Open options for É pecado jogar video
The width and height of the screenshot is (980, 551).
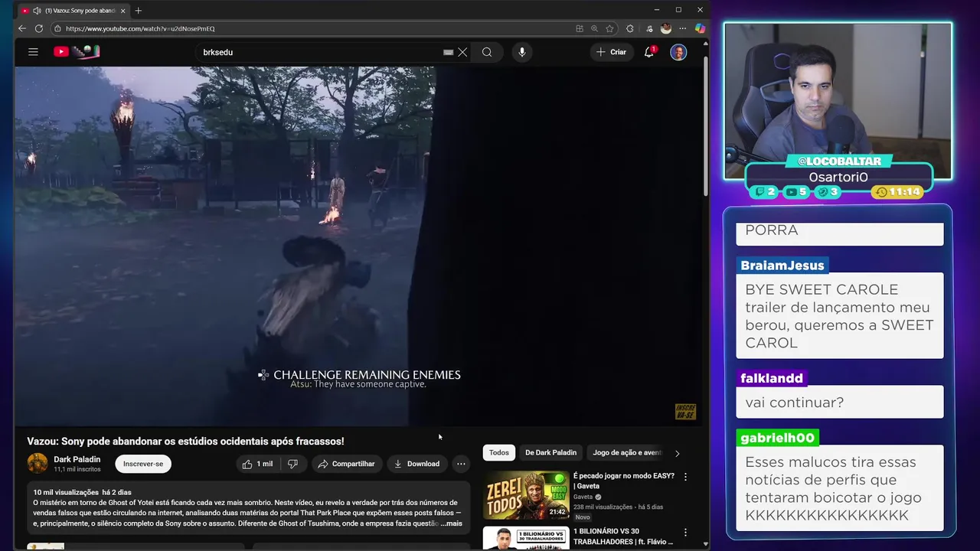pos(685,477)
